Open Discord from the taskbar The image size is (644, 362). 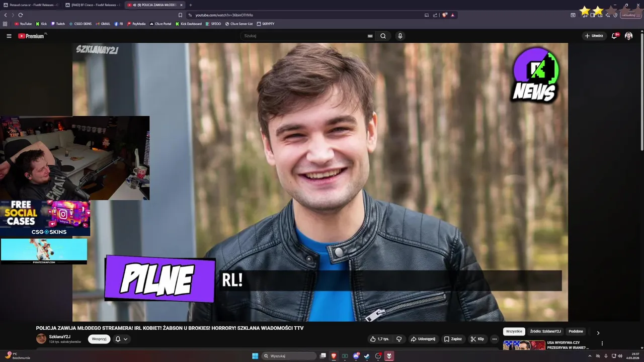coord(356,356)
